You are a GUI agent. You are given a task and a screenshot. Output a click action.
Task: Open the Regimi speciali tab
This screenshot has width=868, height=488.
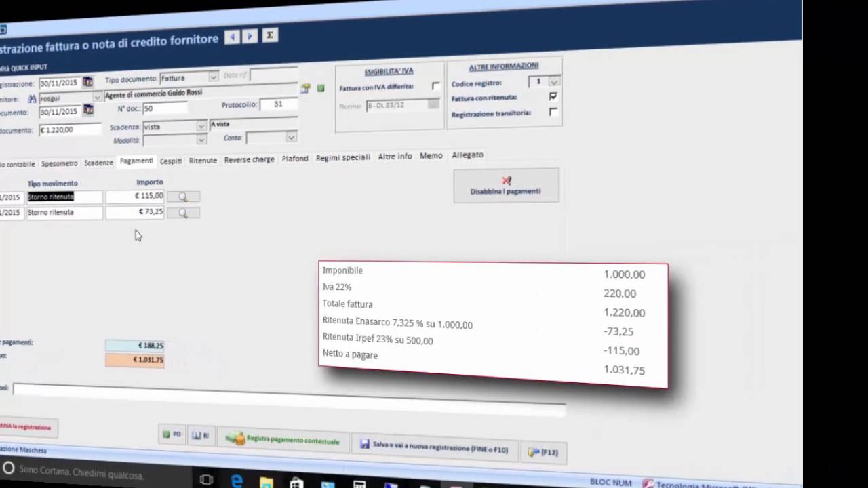(x=343, y=157)
